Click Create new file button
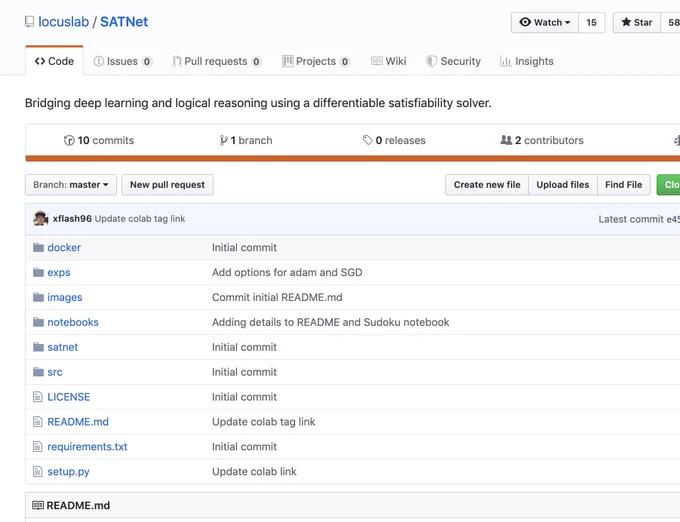Viewport: 680px width, 522px height. [x=487, y=185]
